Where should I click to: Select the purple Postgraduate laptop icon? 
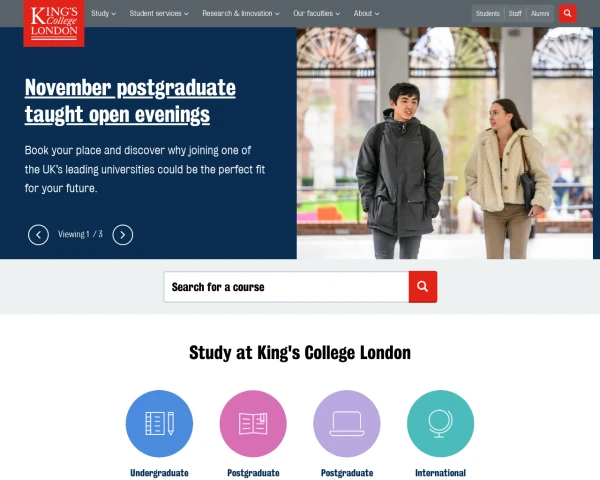[x=347, y=423]
